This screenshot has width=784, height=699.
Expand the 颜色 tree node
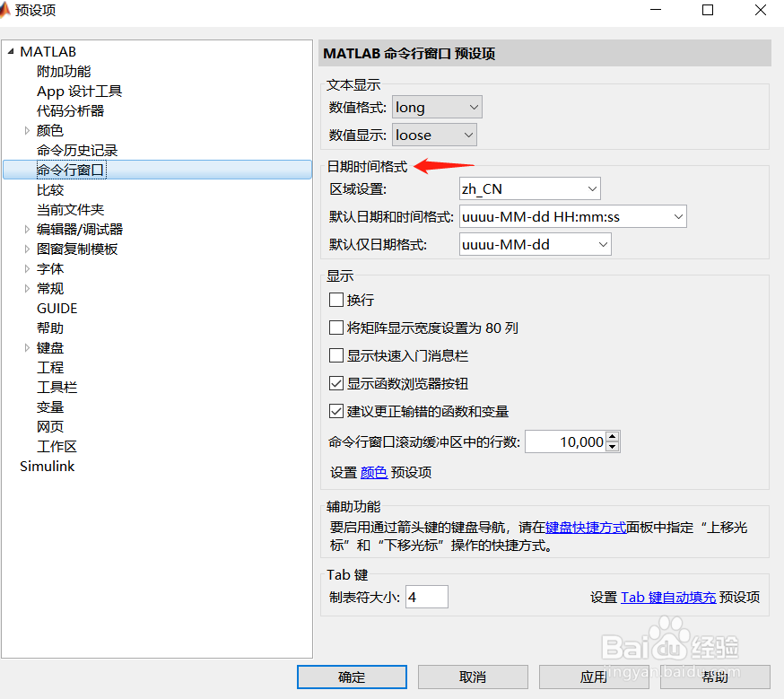[27, 131]
